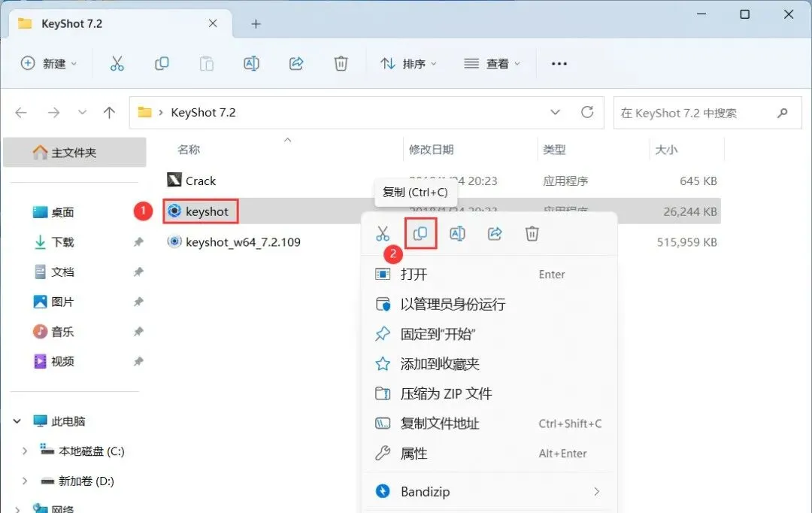Choose 属性 in context menu
Screen dimensions: 812x513
pos(490,454)
